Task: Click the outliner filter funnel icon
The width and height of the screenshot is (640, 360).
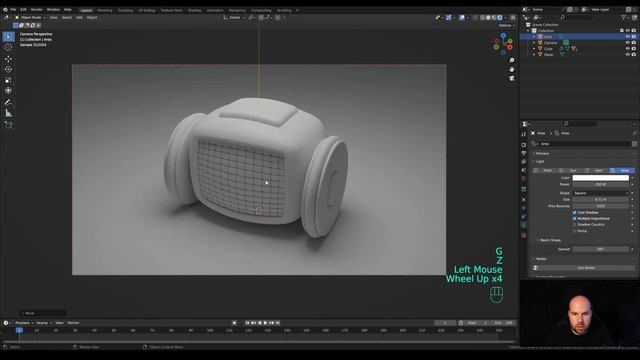Action: (624, 18)
